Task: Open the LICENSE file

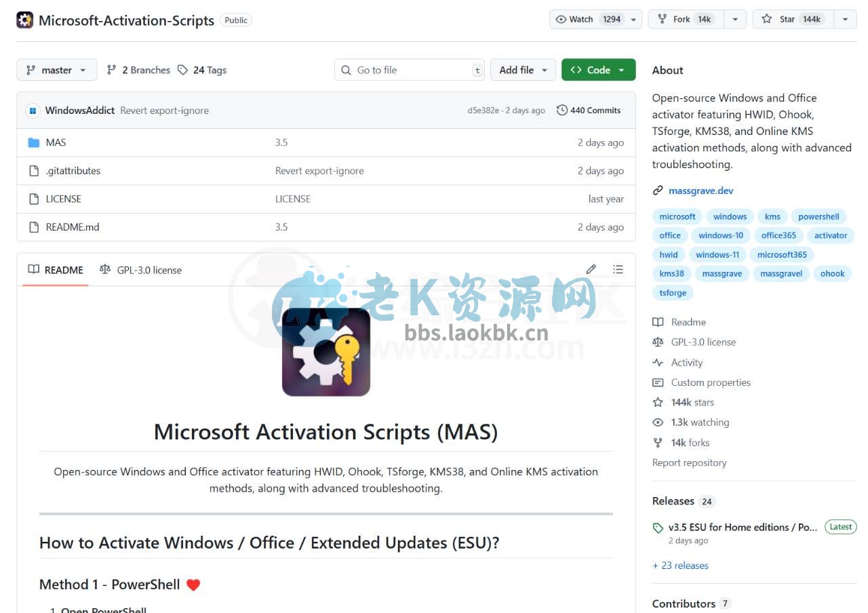Action: click(64, 199)
